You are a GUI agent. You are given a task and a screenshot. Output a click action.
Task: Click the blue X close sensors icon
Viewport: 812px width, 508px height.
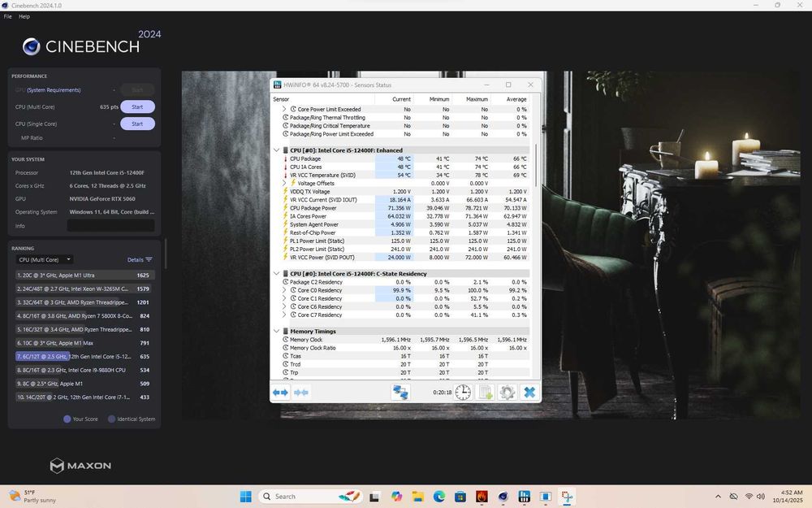[x=529, y=393]
